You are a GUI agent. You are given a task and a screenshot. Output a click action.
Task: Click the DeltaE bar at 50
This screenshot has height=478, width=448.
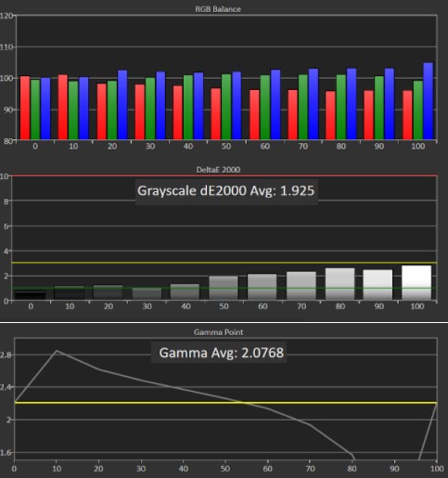pyautogui.click(x=224, y=288)
